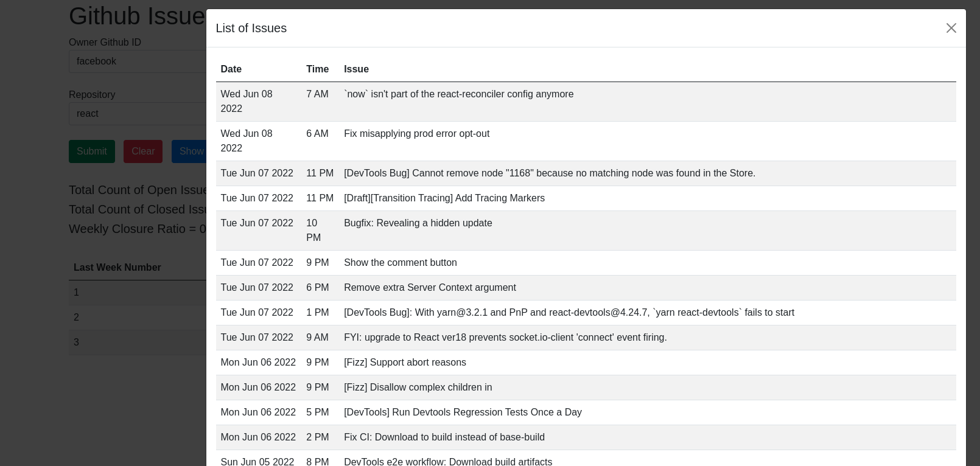Select 'DevTools e2e workflow' issue row

[586, 458]
